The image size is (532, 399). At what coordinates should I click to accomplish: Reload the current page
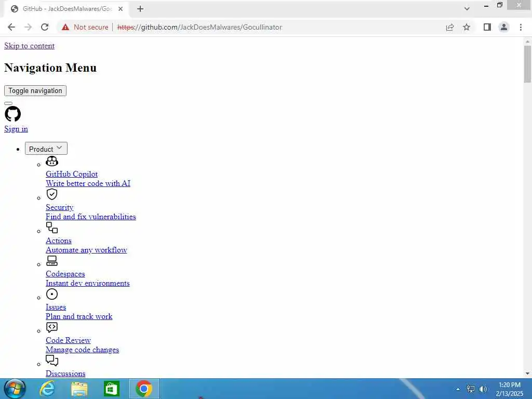[45, 27]
